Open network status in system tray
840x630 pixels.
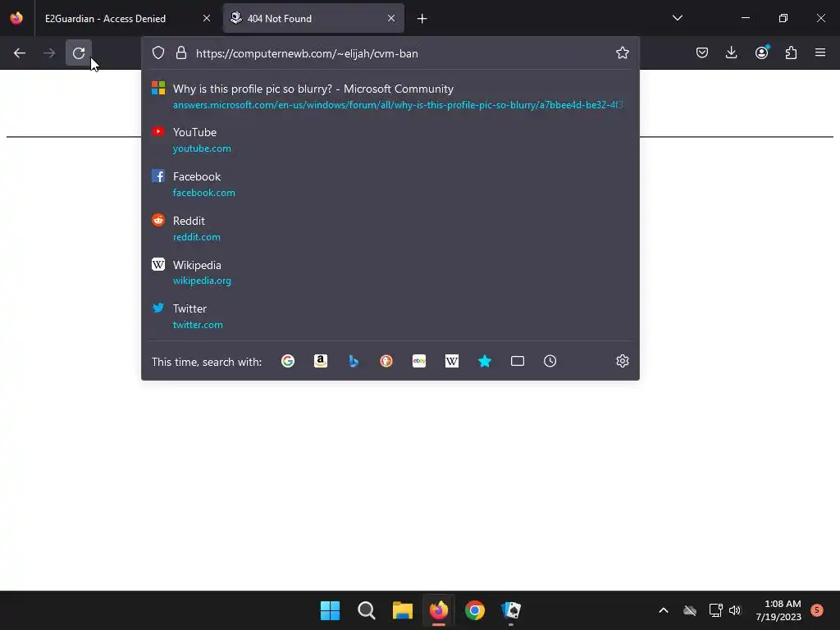(715, 610)
